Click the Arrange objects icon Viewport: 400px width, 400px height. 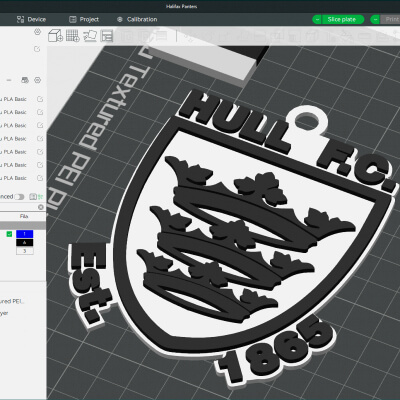tap(107, 36)
